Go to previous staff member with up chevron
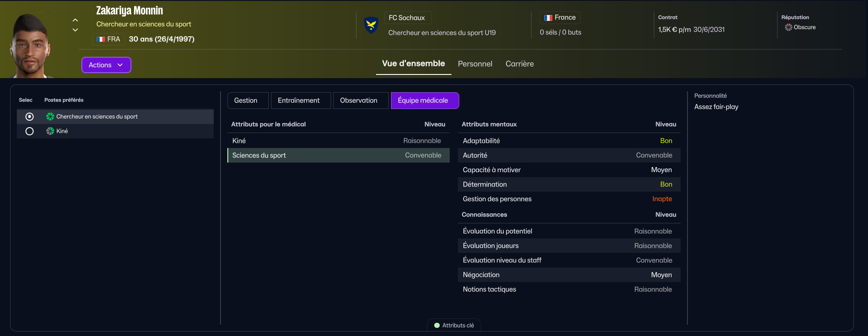Image resolution: width=868 pixels, height=336 pixels. [x=75, y=20]
